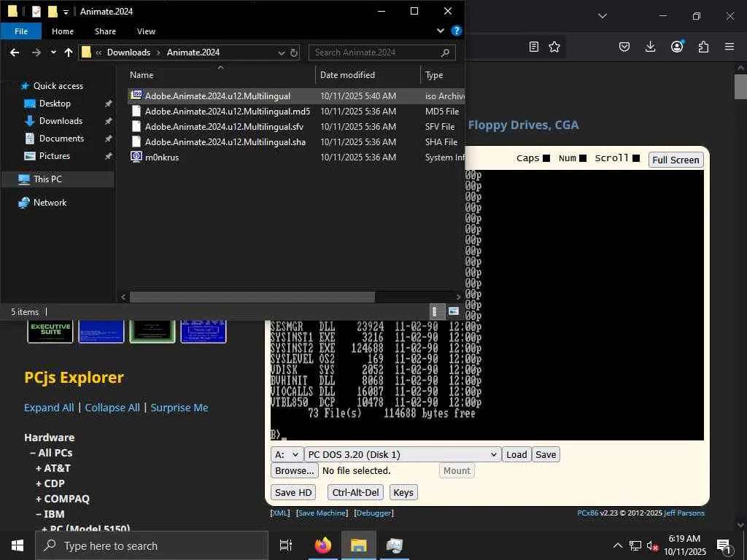This screenshot has height=560, width=747.
Task: Select the Multilingual.sha file
Action: 225,142
